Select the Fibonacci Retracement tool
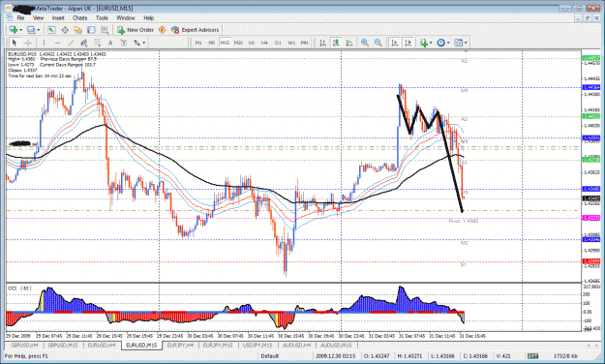The image size is (605, 364). [x=97, y=43]
